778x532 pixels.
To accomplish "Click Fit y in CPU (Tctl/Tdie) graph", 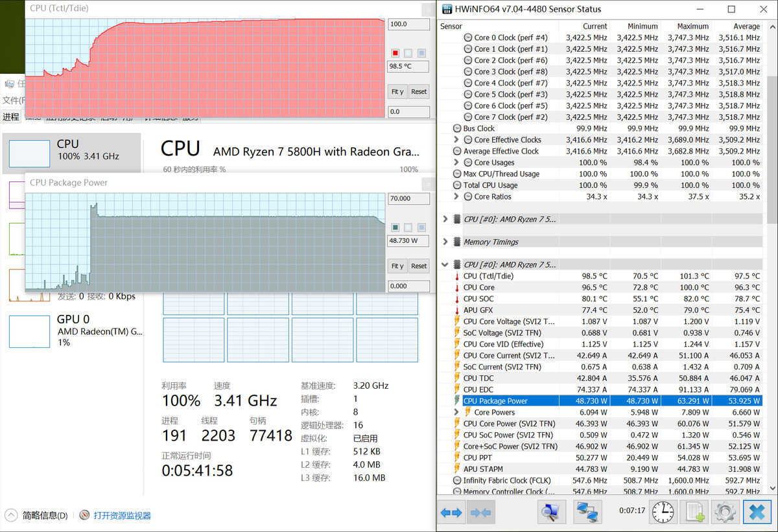I will coord(397,91).
